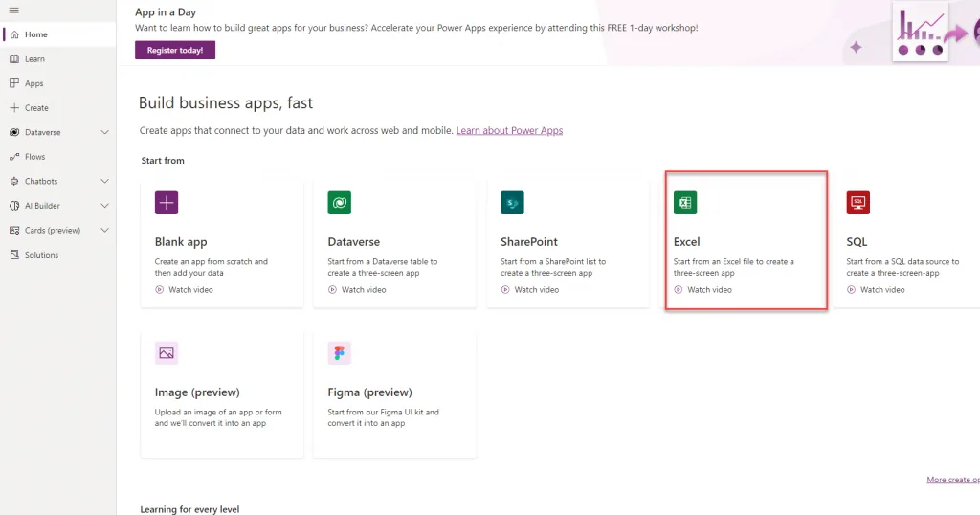The image size is (980, 515).
Task: Click the Image (preview) tile icon
Action: click(x=167, y=353)
